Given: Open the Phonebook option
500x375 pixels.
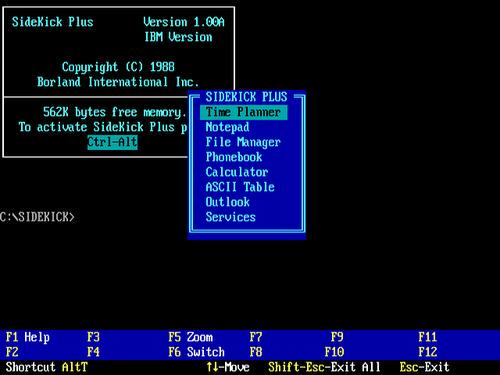Looking at the screenshot, I should point(234,157).
